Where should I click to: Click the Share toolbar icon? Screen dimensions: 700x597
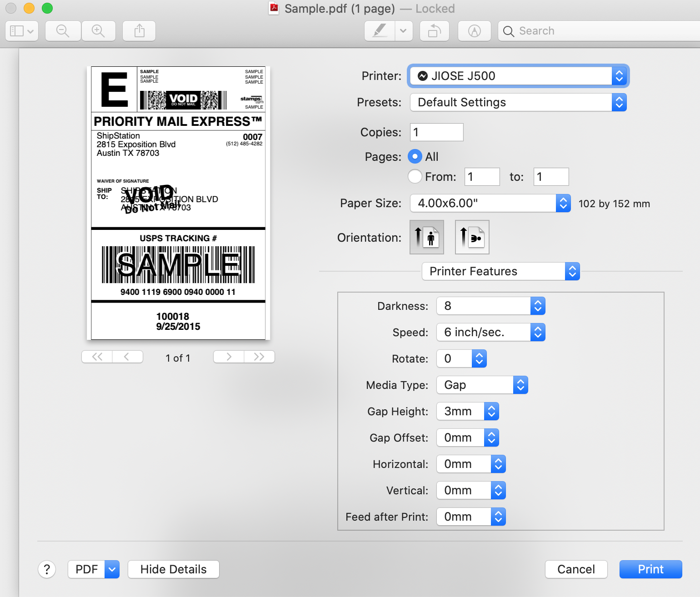click(x=140, y=31)
